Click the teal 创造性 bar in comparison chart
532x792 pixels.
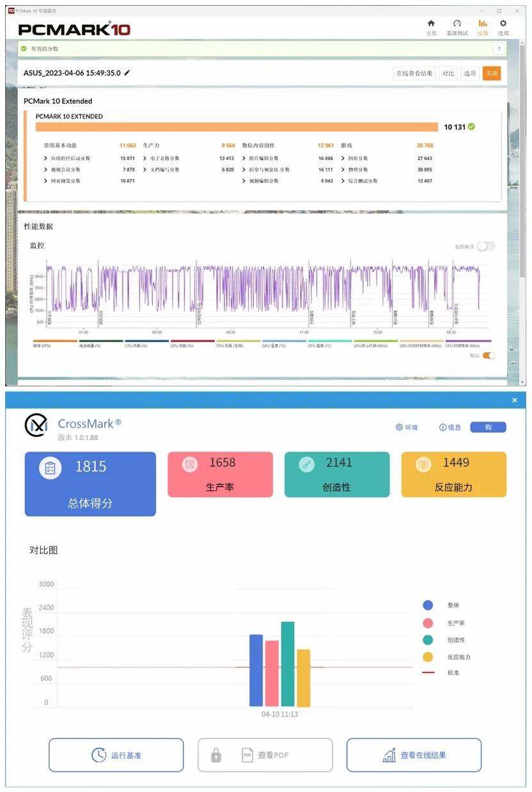point(288,664)
